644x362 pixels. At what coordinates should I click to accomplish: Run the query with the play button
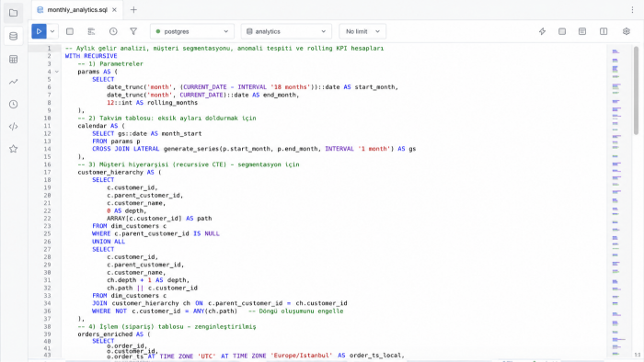point(39,31)
